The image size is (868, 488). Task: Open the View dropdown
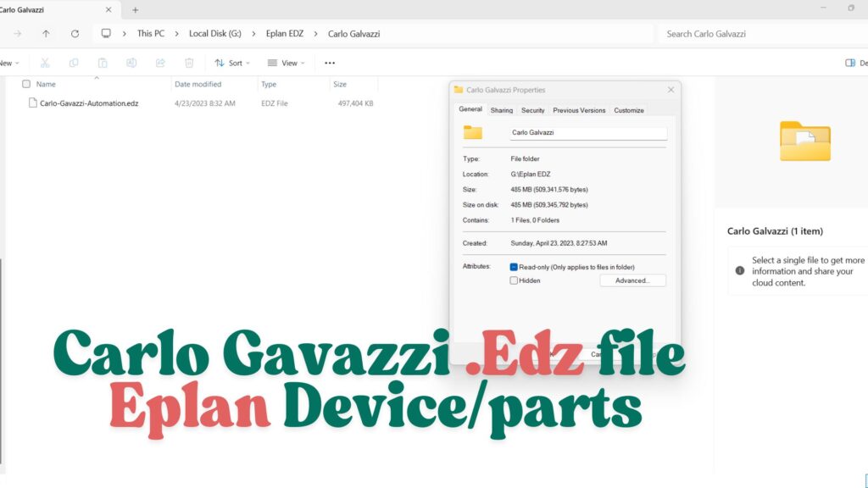pos(286,62)
